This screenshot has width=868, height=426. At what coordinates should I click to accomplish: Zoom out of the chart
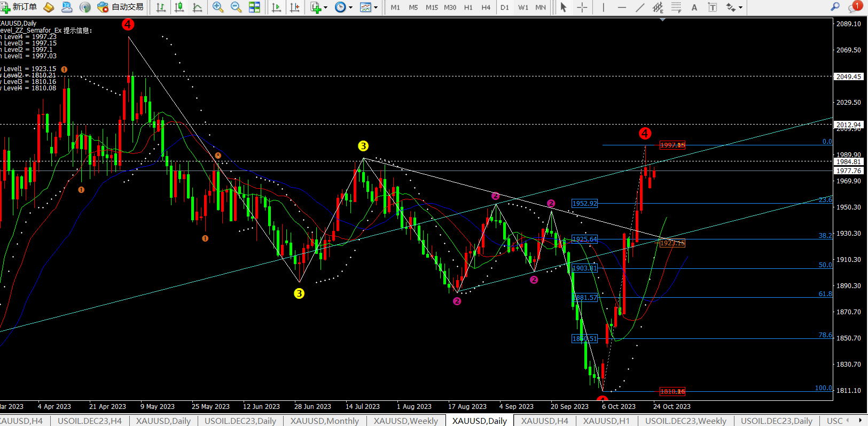coord(236,7)
